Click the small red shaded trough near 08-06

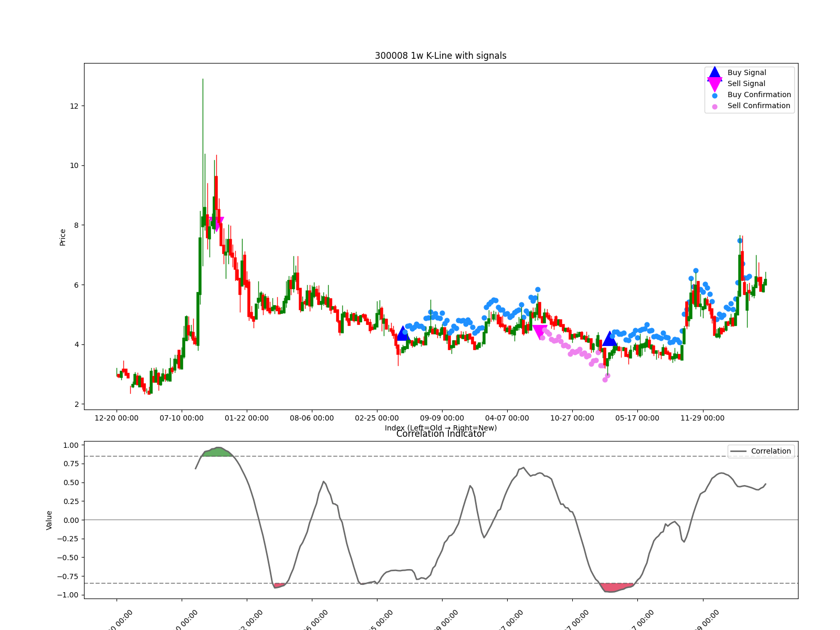click(279, 585)
